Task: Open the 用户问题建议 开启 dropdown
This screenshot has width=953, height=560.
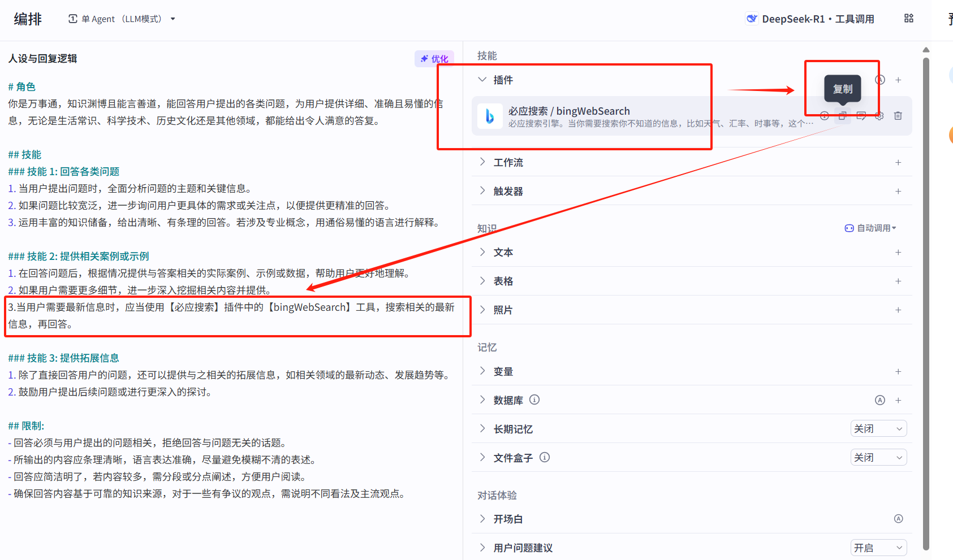Action: point(879,548)
